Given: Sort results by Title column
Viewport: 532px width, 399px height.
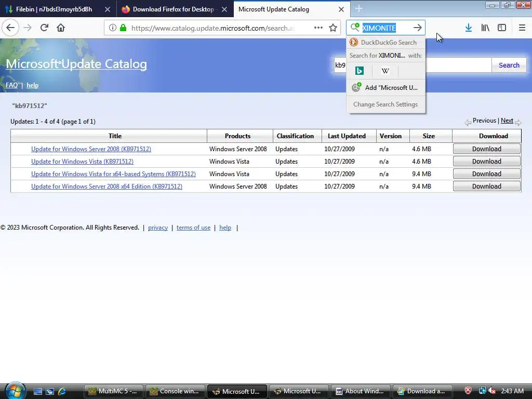Looking at the screenshot, I should pos(115,136).
